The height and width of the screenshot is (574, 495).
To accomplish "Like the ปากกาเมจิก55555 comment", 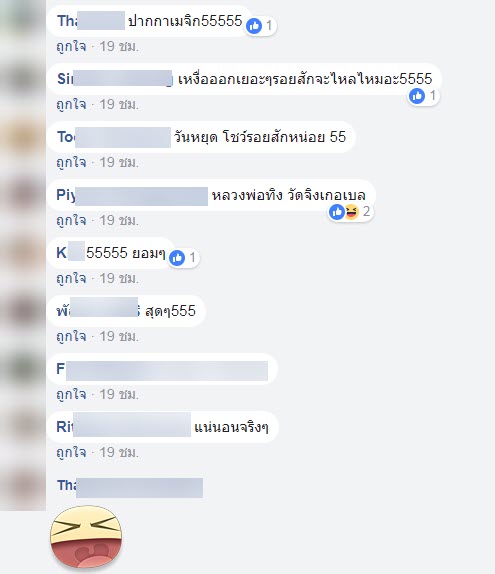I will tap(71, 46).
